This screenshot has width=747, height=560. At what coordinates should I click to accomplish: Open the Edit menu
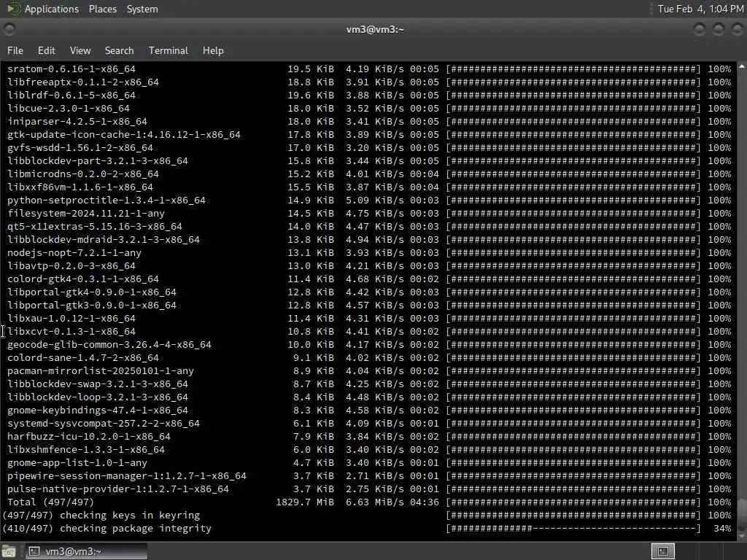[x=46, y=50]
